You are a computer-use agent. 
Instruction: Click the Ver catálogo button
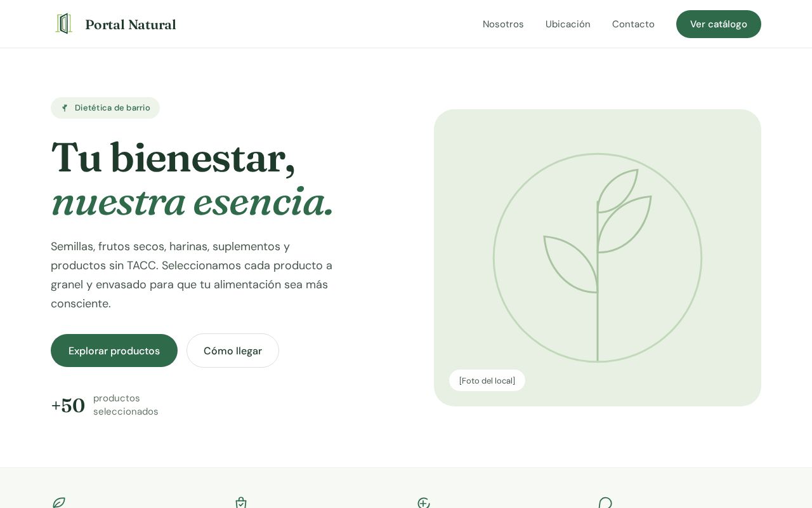[719, 24]
